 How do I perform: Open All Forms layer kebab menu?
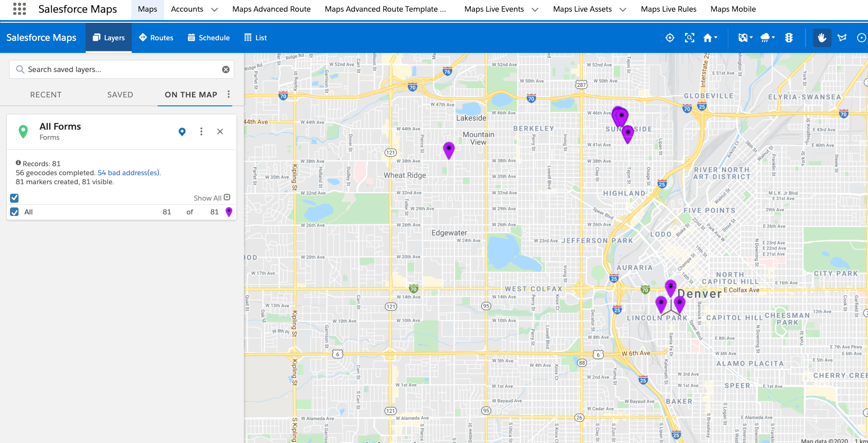click(201, 131)
